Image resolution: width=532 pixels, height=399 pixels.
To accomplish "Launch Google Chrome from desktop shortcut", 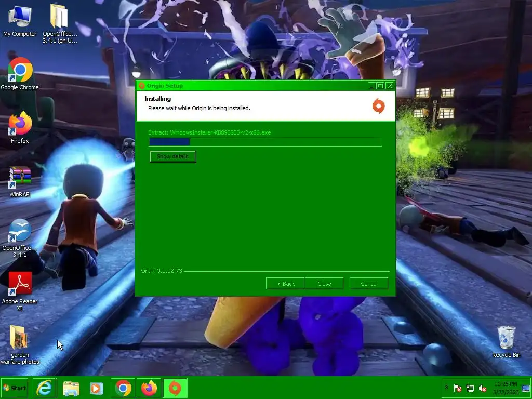I will tap(20, 74).
